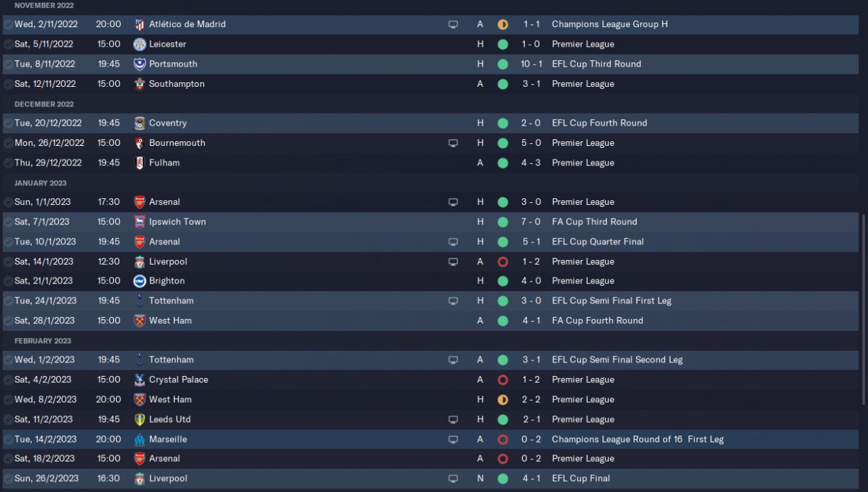Open Champions League Round of 16 First Leg
The width and height of the screenshot is (868, 492).
(637, 439)
